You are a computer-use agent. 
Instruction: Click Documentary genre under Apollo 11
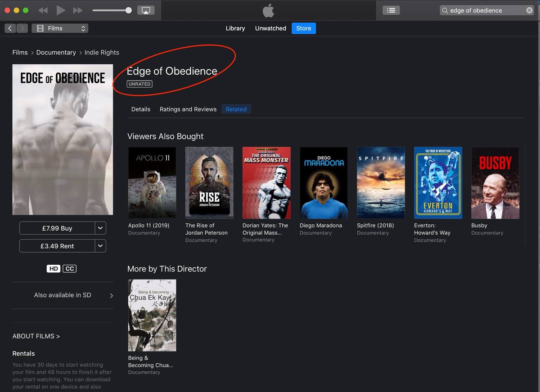[x=144, y=233]
